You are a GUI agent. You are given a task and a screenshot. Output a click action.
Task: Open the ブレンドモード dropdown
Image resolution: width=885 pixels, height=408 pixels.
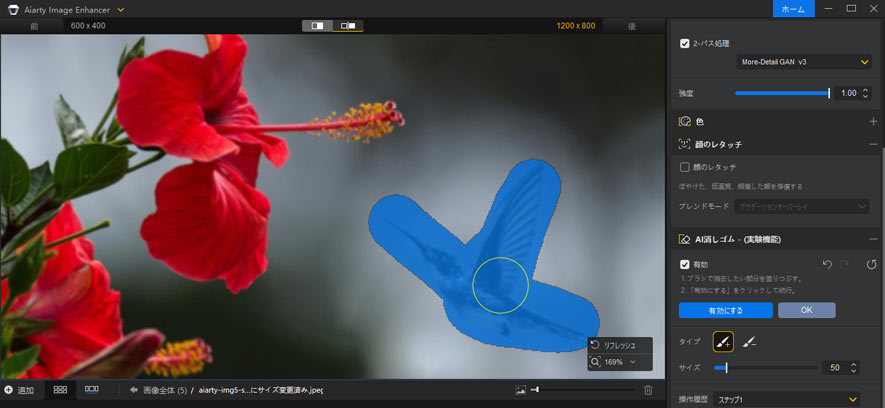tap(801, 207)
